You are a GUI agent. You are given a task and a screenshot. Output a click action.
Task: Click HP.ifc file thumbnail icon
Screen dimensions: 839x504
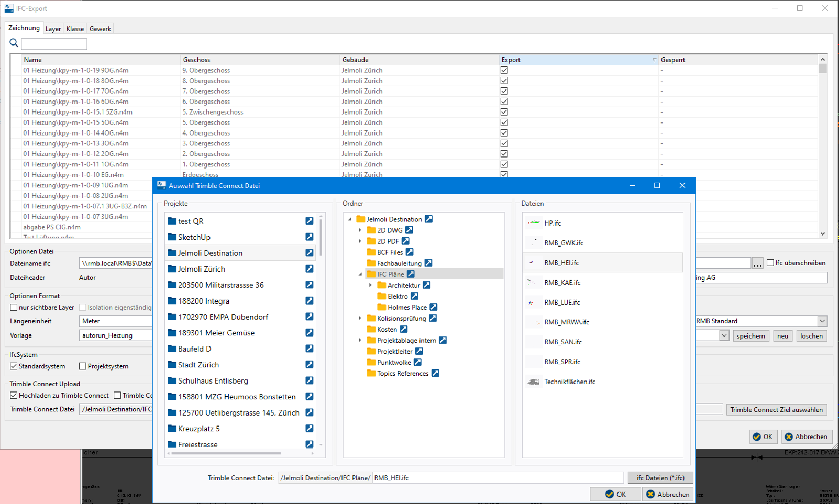(534, 223)
